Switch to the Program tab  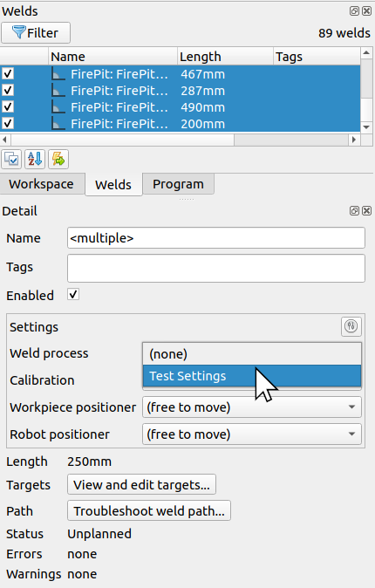tap(178, 184)
